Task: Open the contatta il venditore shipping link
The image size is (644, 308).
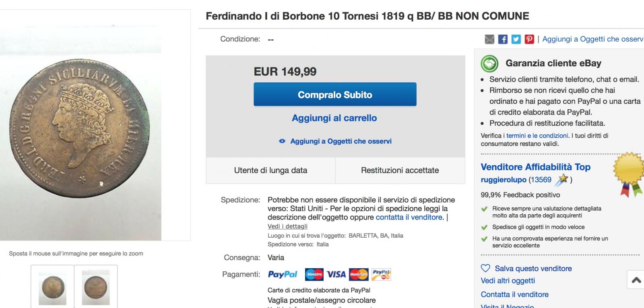Action: click(x=409, y=218)
